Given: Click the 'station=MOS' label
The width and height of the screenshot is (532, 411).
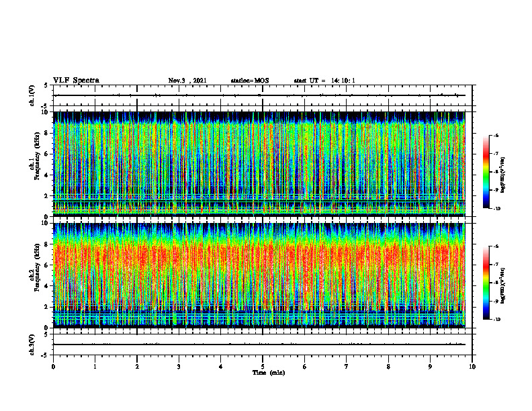Looking at the screenshot, I should click(x=250, y=81).
